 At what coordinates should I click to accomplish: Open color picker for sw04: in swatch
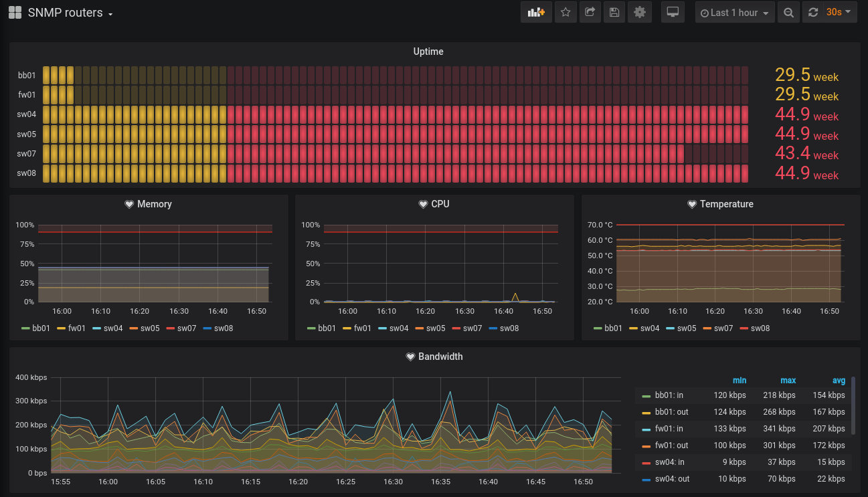pos(646,463)
